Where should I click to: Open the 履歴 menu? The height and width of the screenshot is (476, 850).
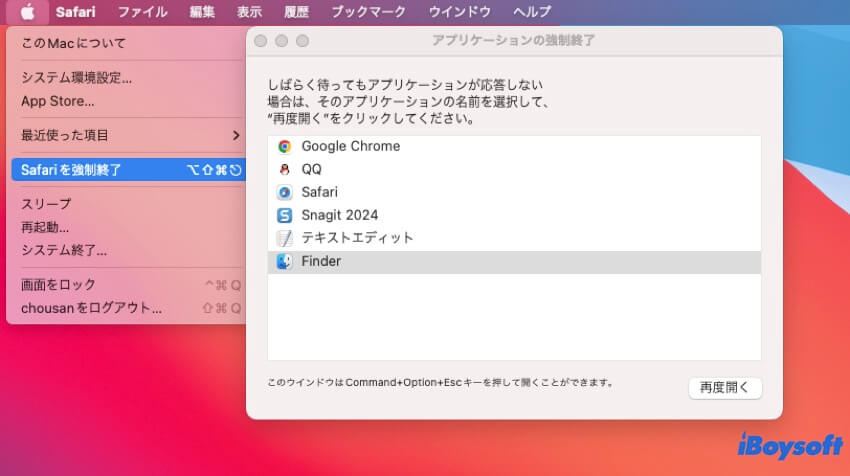(x=297, y=11)
